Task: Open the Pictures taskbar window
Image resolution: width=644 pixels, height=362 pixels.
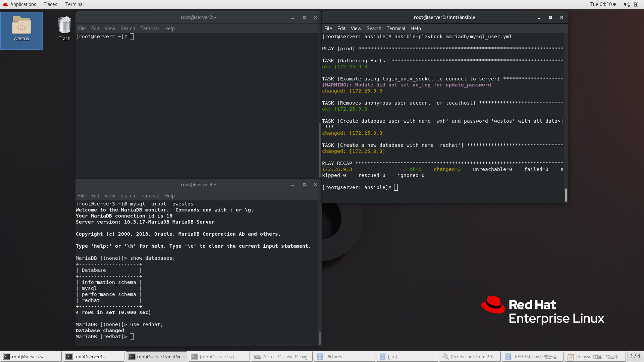Action: coord(344,357)
